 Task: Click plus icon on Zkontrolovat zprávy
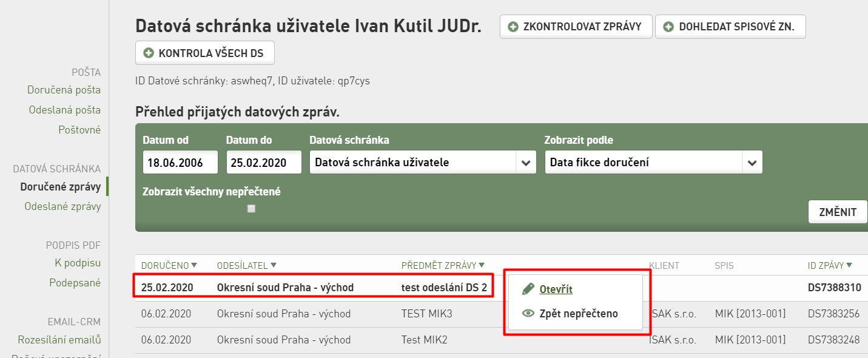pyautogui.click(x=513, y=27)
